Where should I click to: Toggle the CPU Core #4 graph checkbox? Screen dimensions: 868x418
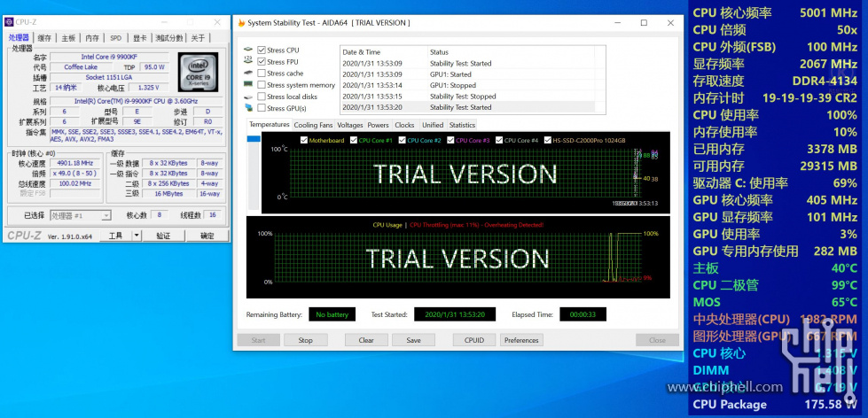499,141
